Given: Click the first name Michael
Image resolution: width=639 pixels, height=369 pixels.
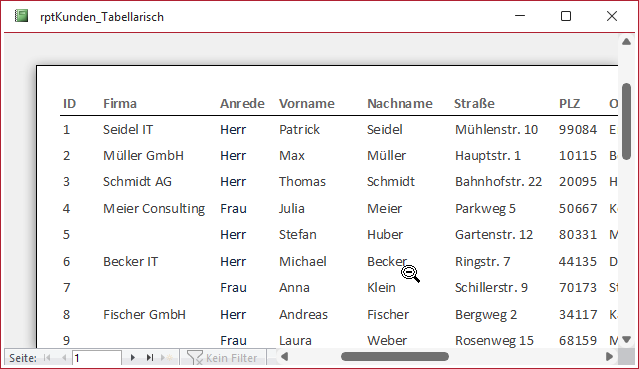Looking at the screenshot, I should (x=303, y=262).
